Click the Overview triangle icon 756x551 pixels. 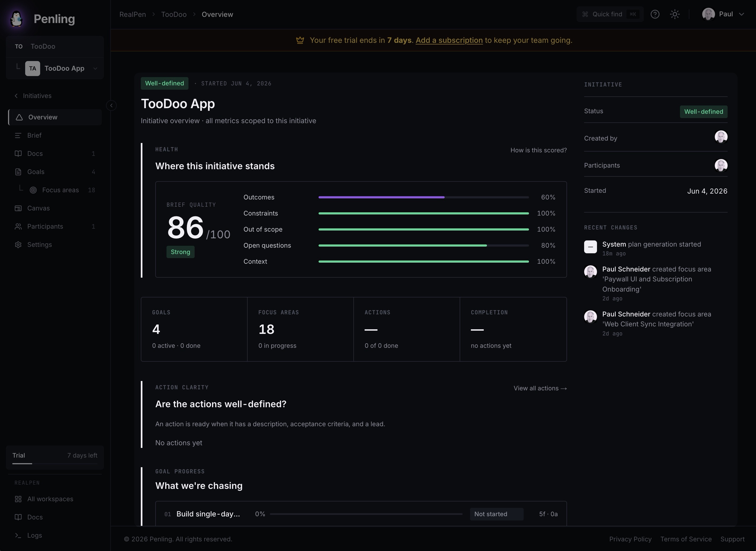pos(19,117)
